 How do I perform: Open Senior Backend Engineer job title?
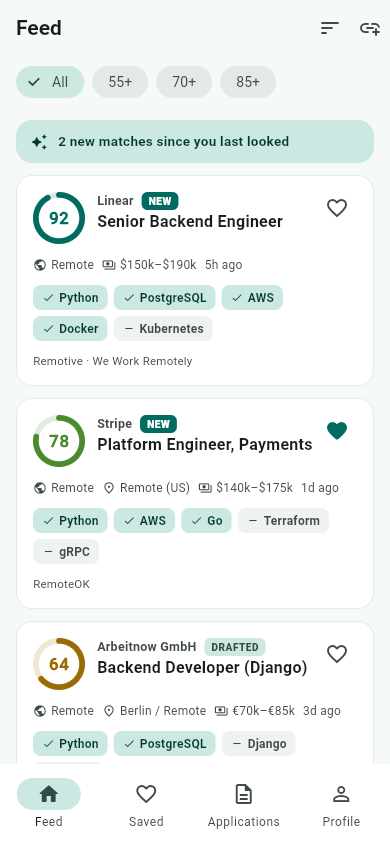click(x=190, y=221)
